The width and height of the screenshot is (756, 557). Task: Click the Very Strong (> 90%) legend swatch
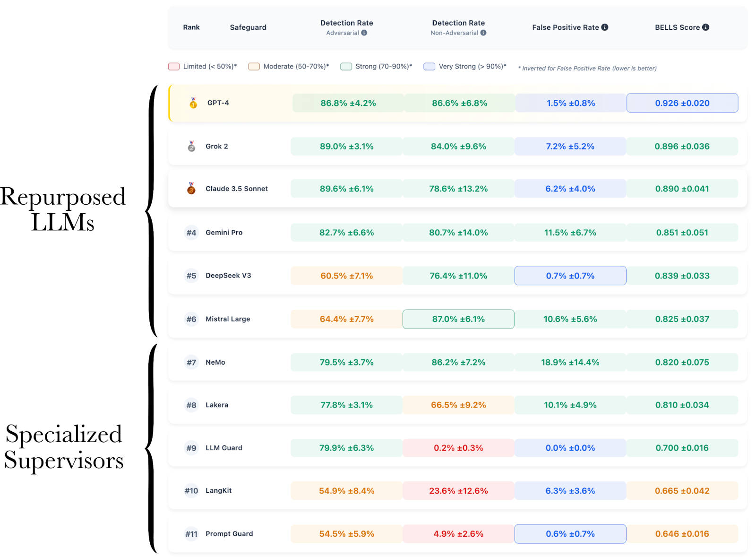(x=430, y=67)
